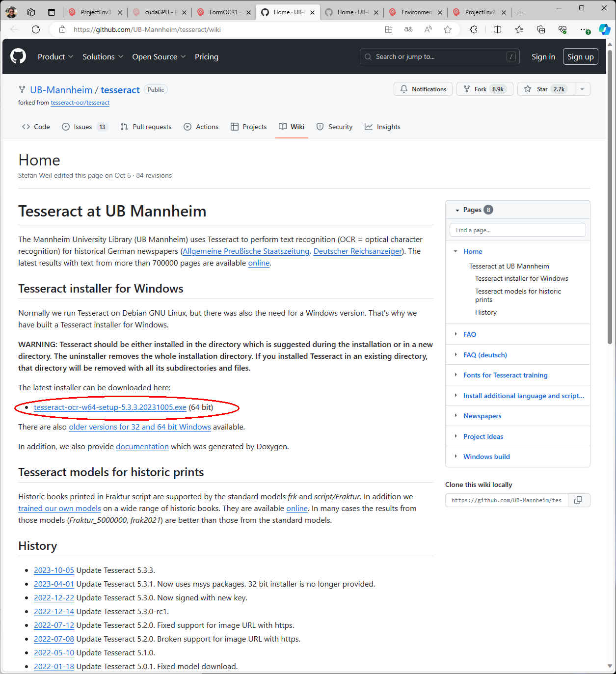Expand the Product menu
Screen dimensions: 616x674
click(x=55, y=56)
